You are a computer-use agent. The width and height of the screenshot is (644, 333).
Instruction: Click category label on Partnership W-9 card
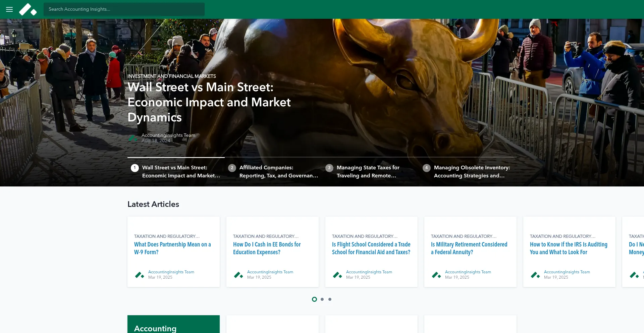[x=167, y=236]
